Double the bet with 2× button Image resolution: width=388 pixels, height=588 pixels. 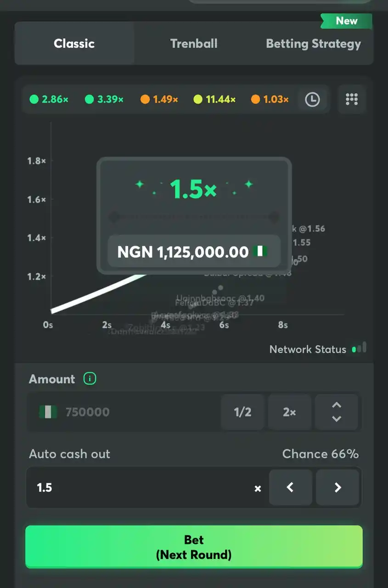(x=290, y=412)
